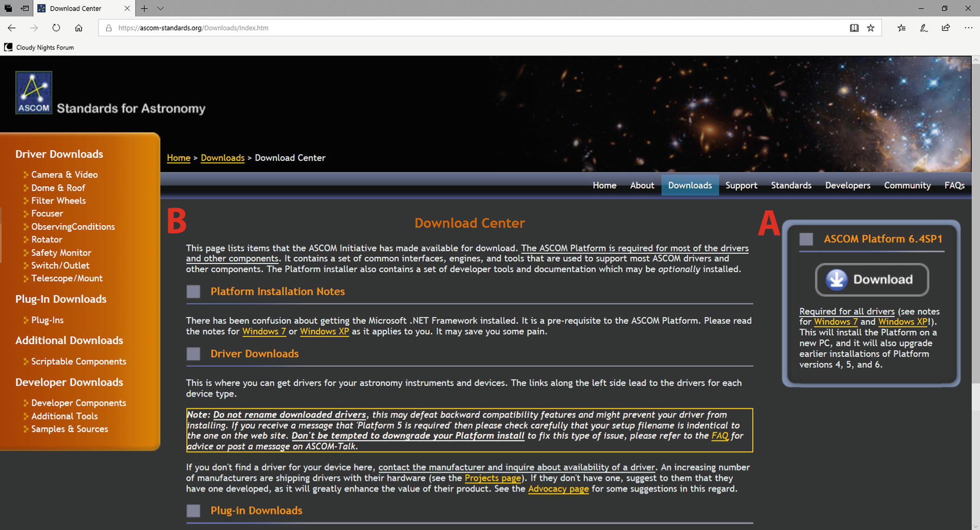Open the Advocacy page link
The height and width of the screenshot is (530, 980).
point(558,489)
